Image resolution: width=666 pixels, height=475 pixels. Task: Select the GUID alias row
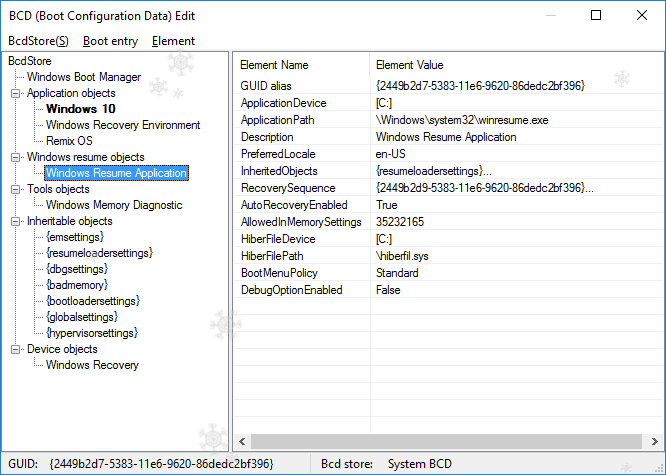[x=449, y=86]
